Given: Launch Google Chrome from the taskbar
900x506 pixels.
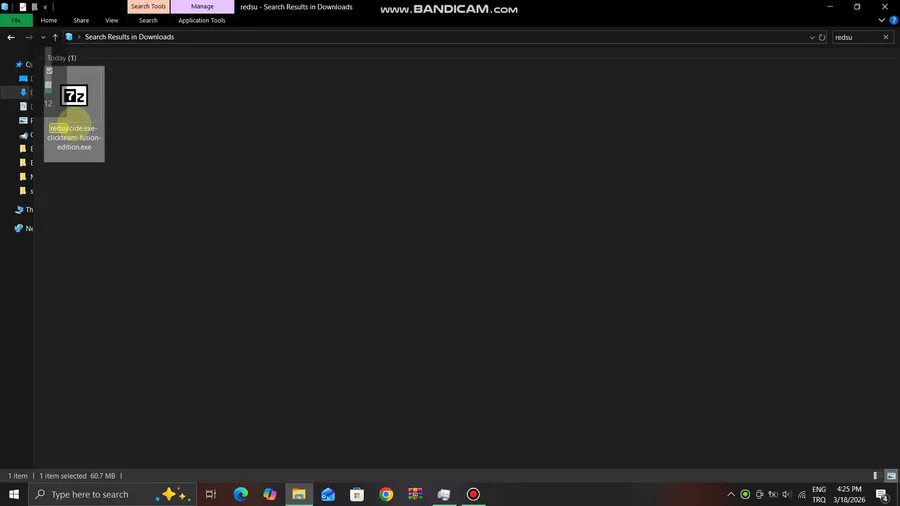Looking at the screenshot, I should (x=386, y=494).
